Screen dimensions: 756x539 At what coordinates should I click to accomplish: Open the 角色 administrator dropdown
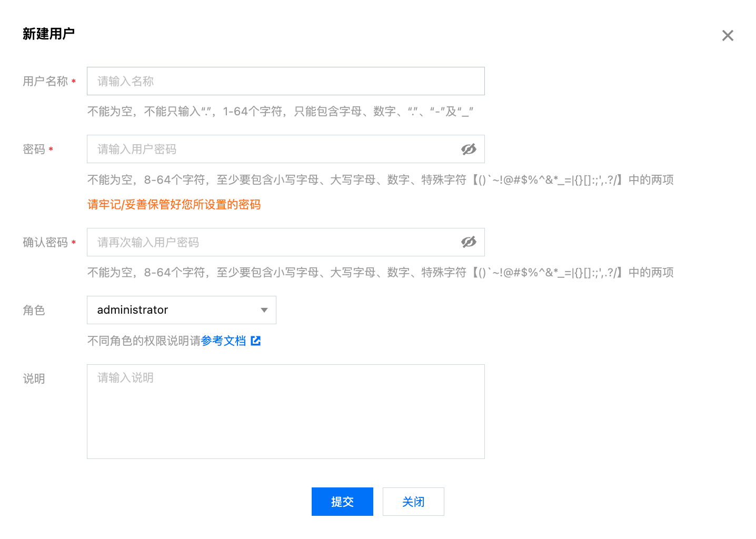(181, 310)
